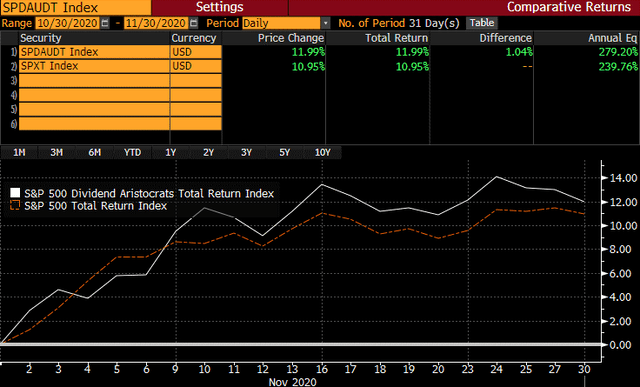This screenshot has height=387, width=640.
Task: Click the 1.04% Difference value
Action: (x=519, y=52)
